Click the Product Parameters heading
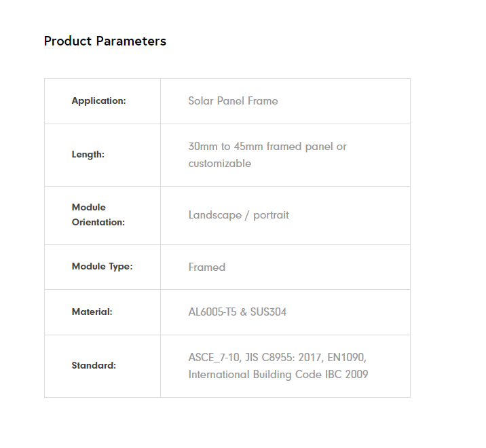 pos(105,41)
